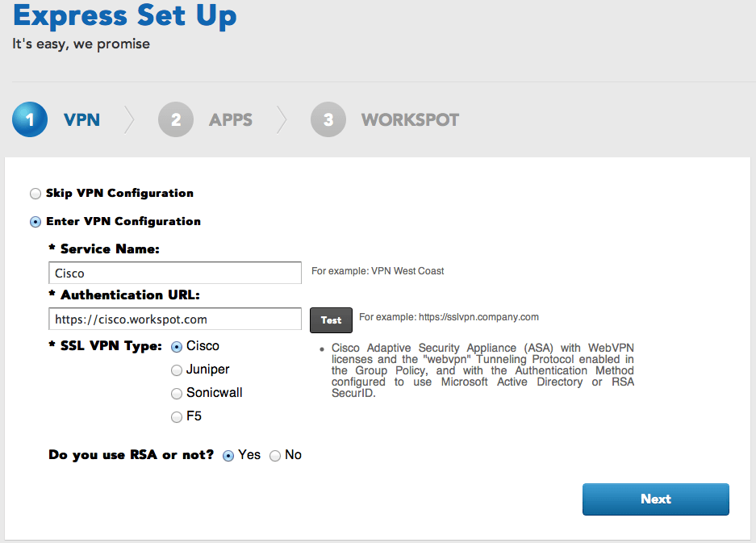Click the step 3 gray circle icon
This screenshot has height=543, width=756.
tap(328, 119)
